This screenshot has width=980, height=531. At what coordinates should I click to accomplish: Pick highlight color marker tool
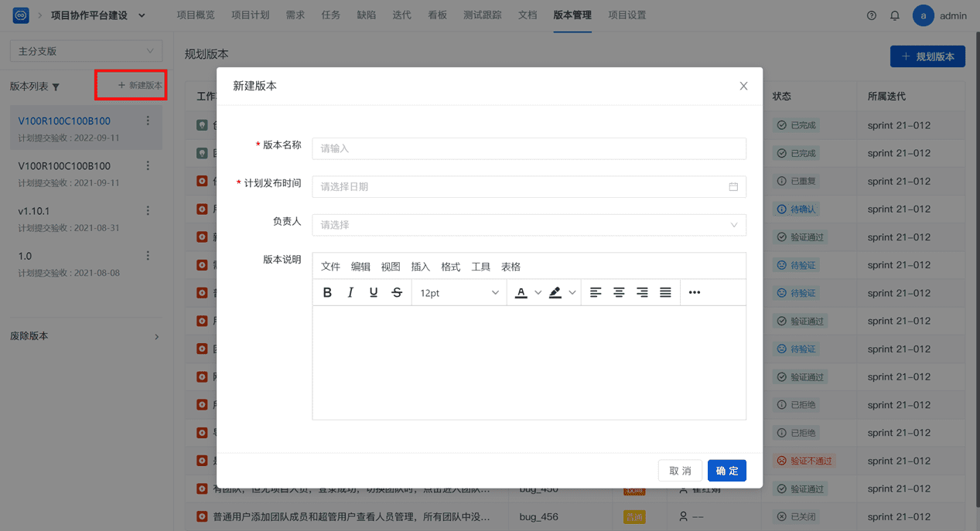click(x=555, y=293)
